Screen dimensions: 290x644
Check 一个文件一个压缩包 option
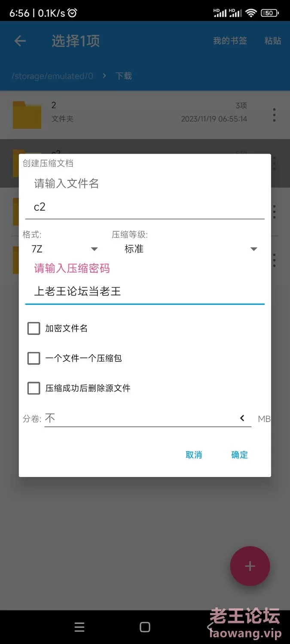(x=34, y=358)
